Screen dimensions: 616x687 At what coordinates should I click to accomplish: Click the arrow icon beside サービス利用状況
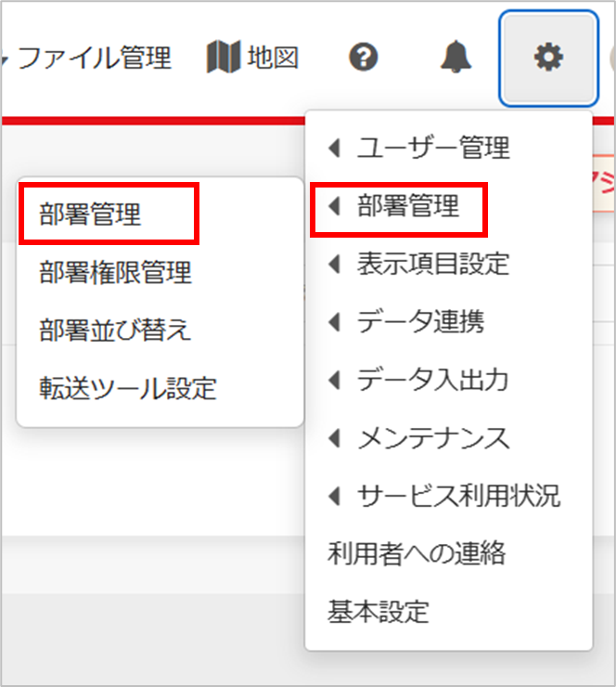335,496
